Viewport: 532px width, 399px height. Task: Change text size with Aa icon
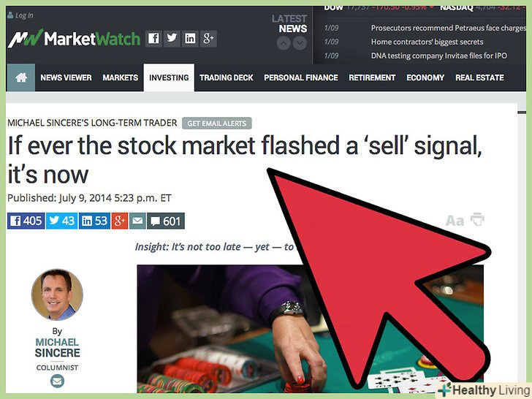pos(455,221)
